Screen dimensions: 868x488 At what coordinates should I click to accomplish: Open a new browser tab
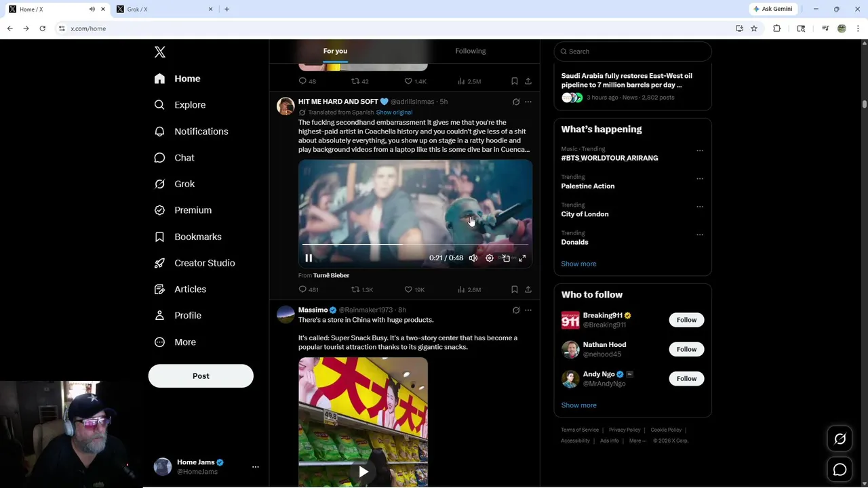tap(226, 9)
